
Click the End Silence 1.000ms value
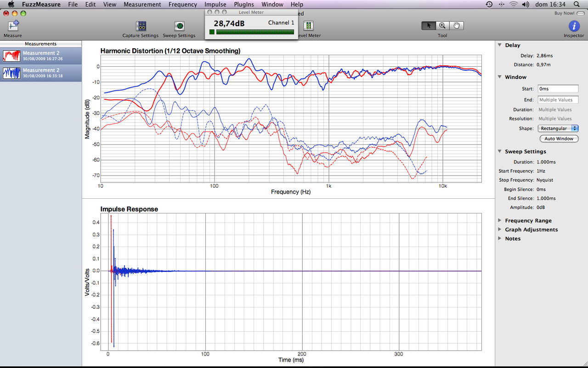tap(546, 198)
